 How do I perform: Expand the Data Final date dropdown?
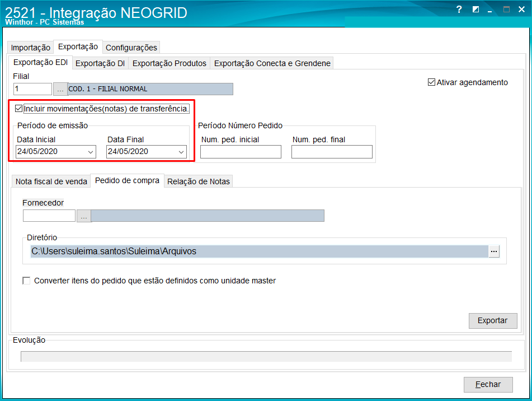[181, 152]
